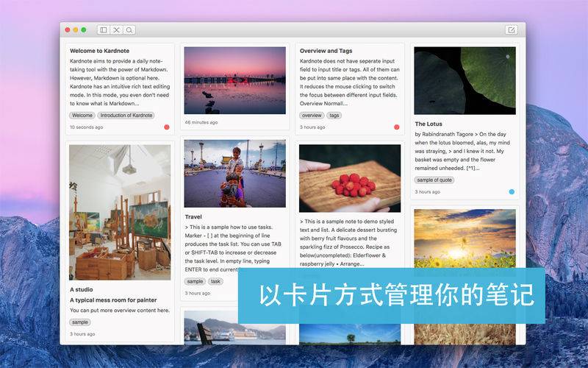Click 'Travel' note title
588x368 pixels.
[193, 216]
